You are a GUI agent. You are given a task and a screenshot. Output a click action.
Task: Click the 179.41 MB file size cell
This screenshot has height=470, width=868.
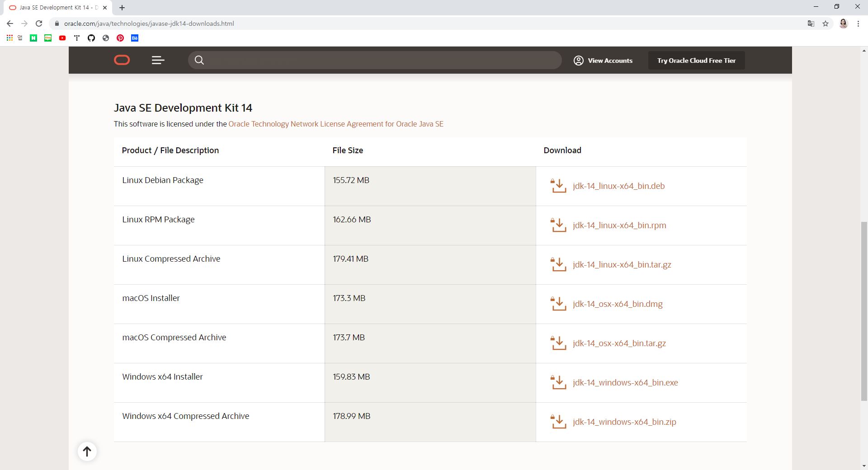(430, 265)
